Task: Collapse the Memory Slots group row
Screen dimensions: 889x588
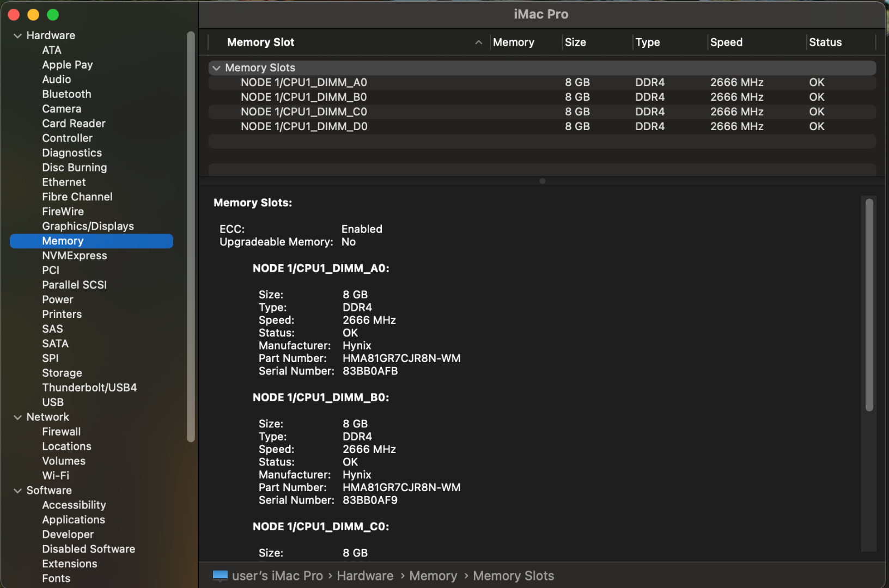Action: [216, 68]
